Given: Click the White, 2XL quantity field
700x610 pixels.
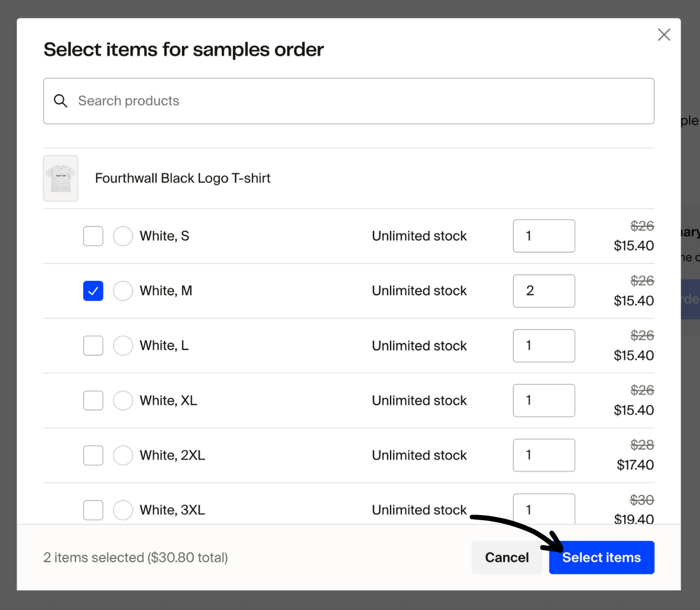Looking at the screenshot, I should pyautogui.click(x=544, y=455).
